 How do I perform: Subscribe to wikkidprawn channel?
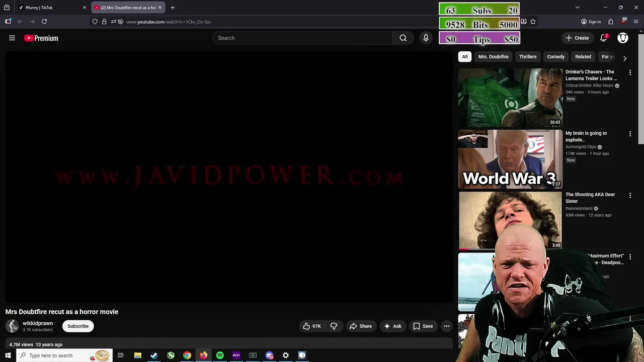(78, 326)
